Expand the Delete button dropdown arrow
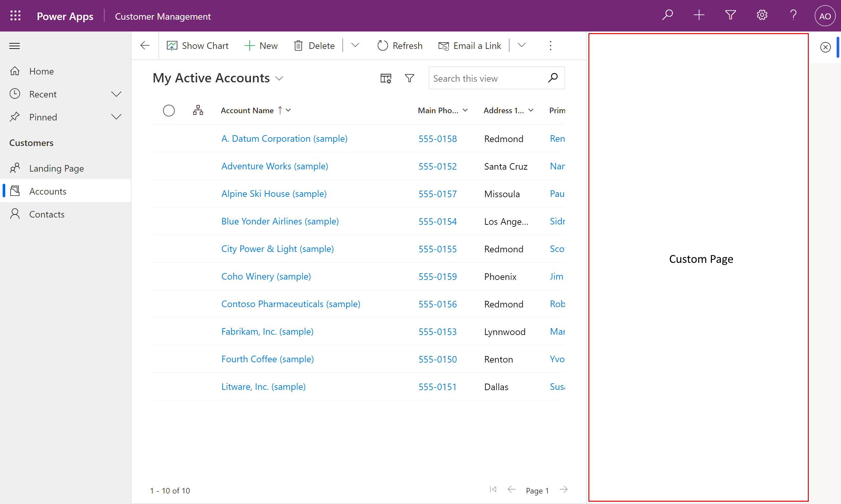This screenshot has width=841, height=504. click(x=356, y=46)
